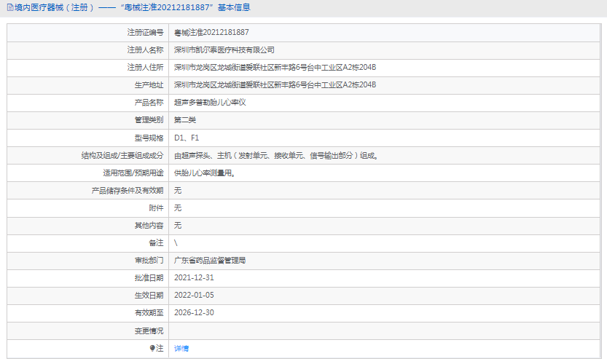This screenshot has width=607, height=364.
Task: Select the text 供胎儿心率测量用。
Action: [205, 173]
